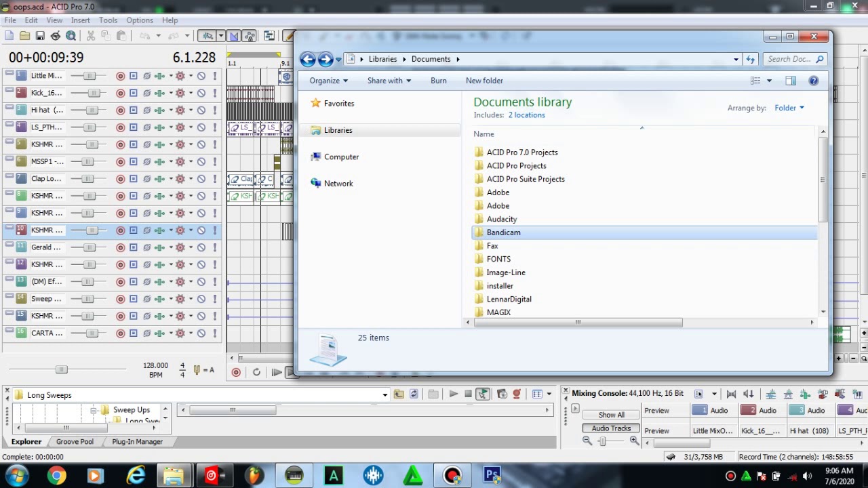The height and width of the screenshot is (488, 868).
Task: Click New folder button in Documents window
Action: click(484, 81)
